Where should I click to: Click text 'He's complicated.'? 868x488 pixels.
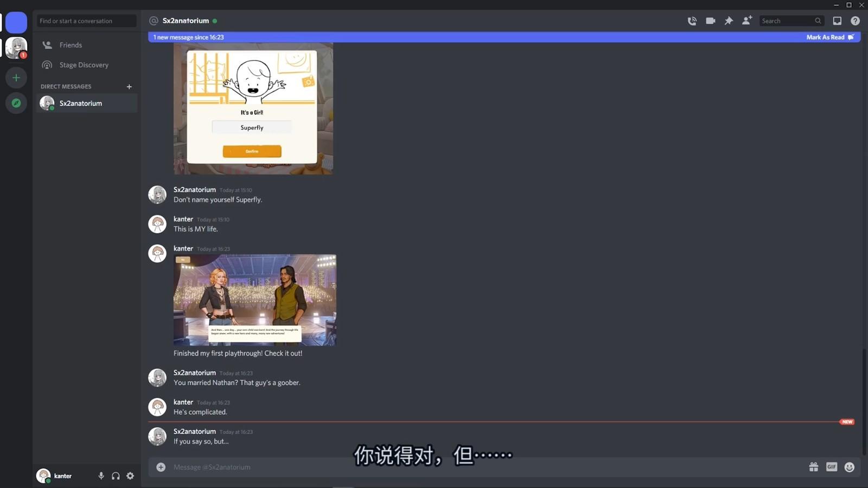(200, 412)
